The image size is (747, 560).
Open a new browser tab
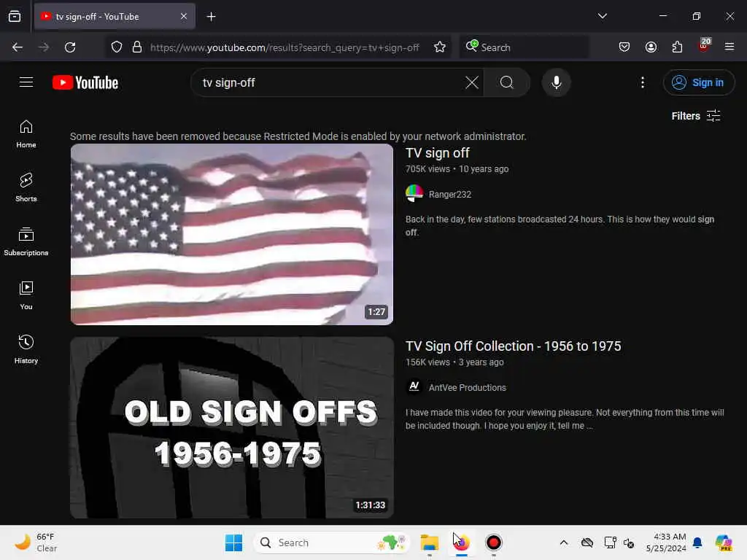[211, 17]
